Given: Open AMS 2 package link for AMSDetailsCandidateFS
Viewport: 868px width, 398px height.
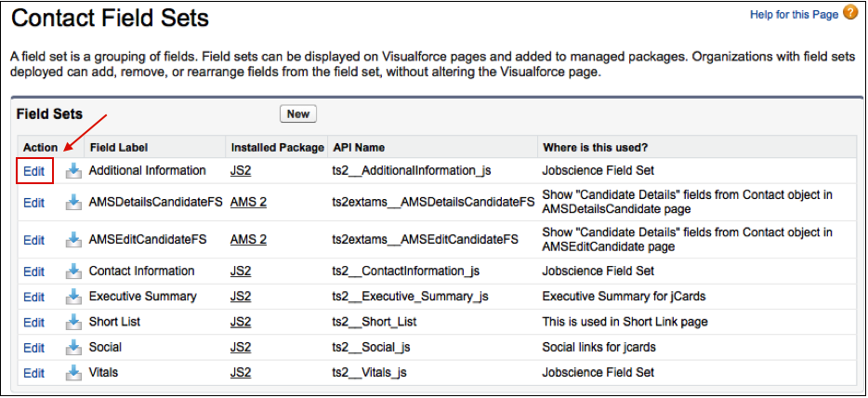Looking at the screenshot, I should coord(248,202).
